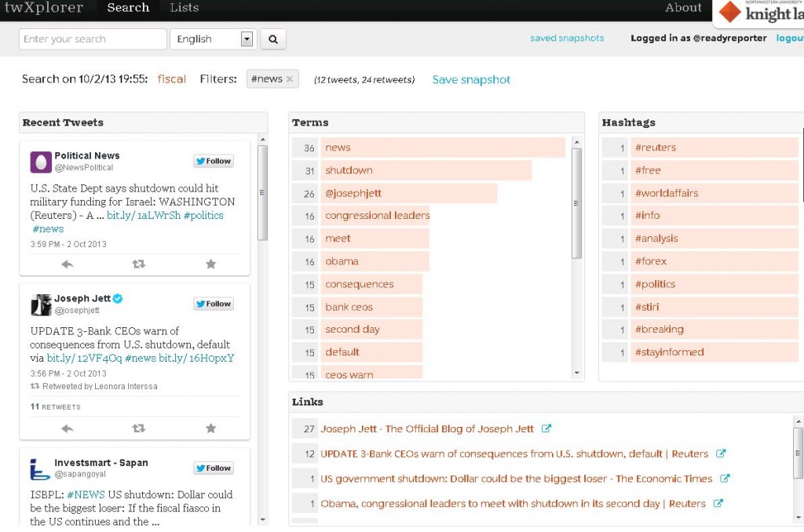Open the About page in top navigation
The height and width of the screenshot is (532, 804).
pos(683,8)
